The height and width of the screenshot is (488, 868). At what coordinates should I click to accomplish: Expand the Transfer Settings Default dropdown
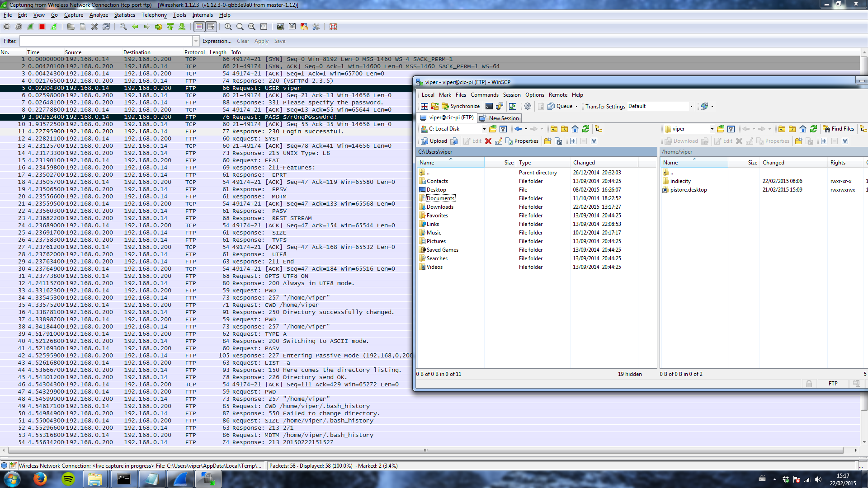click(691, 107)
